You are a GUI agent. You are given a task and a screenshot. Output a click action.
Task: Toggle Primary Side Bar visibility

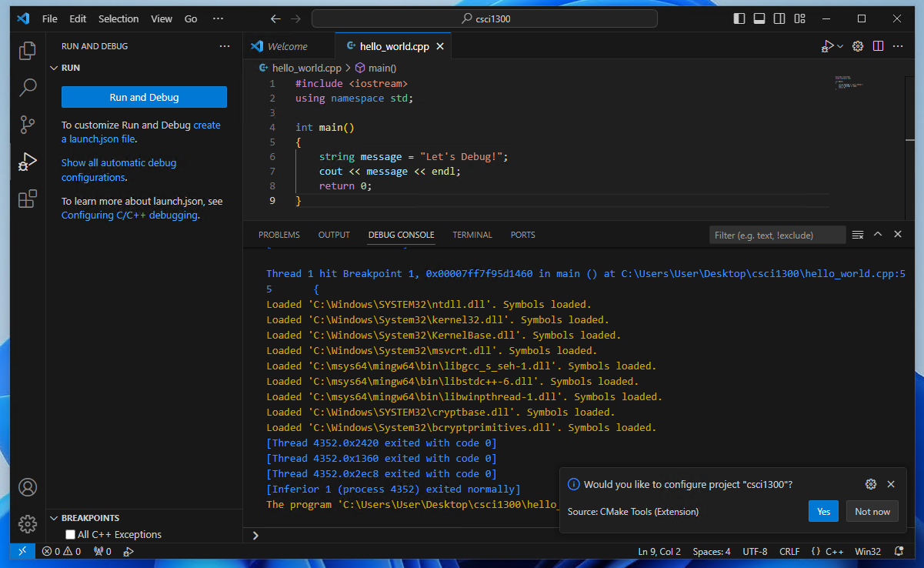[x=739, y=18]
